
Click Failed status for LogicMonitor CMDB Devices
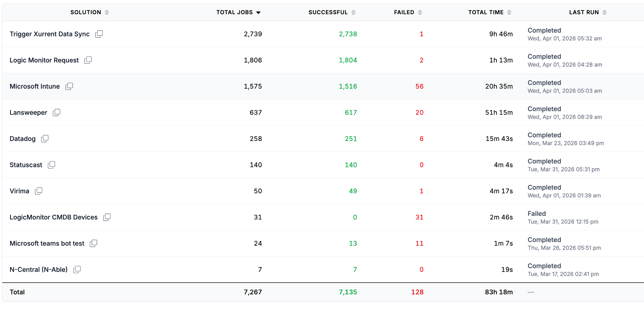coord(537,213)
